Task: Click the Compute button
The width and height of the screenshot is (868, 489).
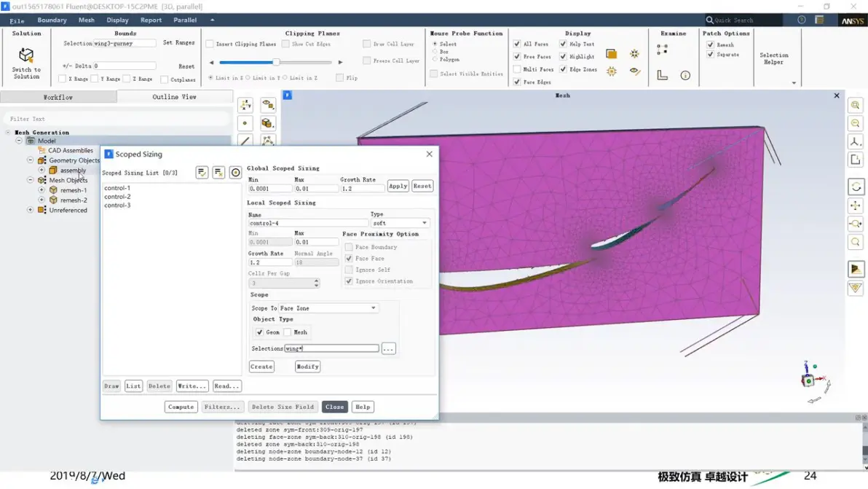Action: tap(181, 407)
